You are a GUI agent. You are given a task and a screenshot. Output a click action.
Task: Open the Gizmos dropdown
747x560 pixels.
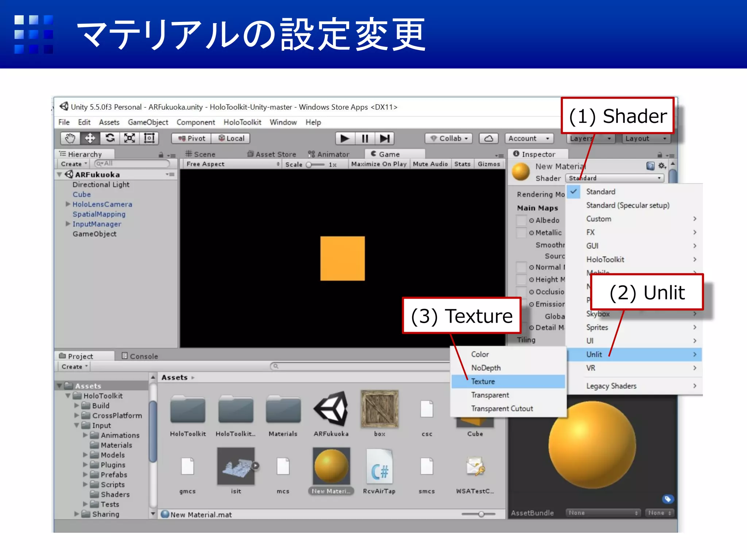click(489, 164)
